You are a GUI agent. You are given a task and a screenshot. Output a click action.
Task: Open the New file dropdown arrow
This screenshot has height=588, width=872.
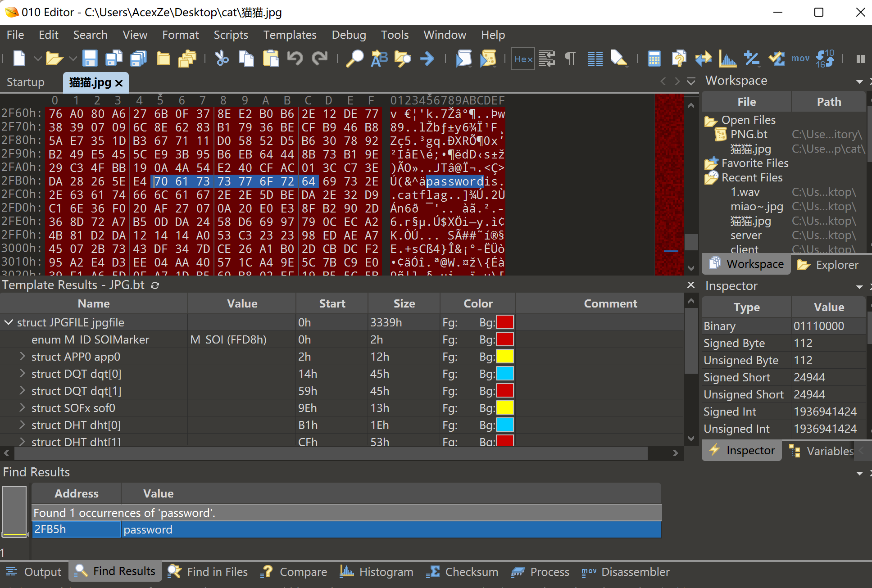(38, 59)
